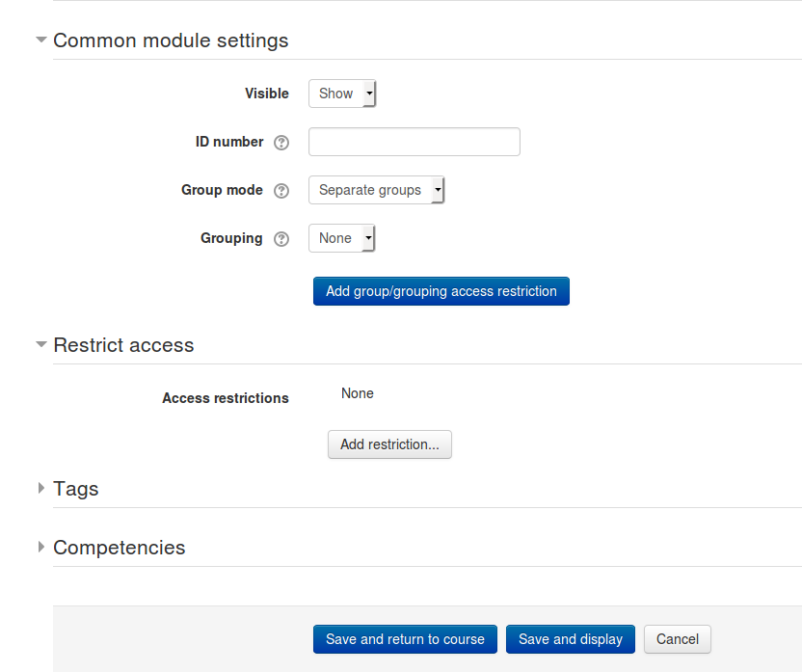Click Add restriction button
Viewport: 802px width, 672px height.
point(389,444)
